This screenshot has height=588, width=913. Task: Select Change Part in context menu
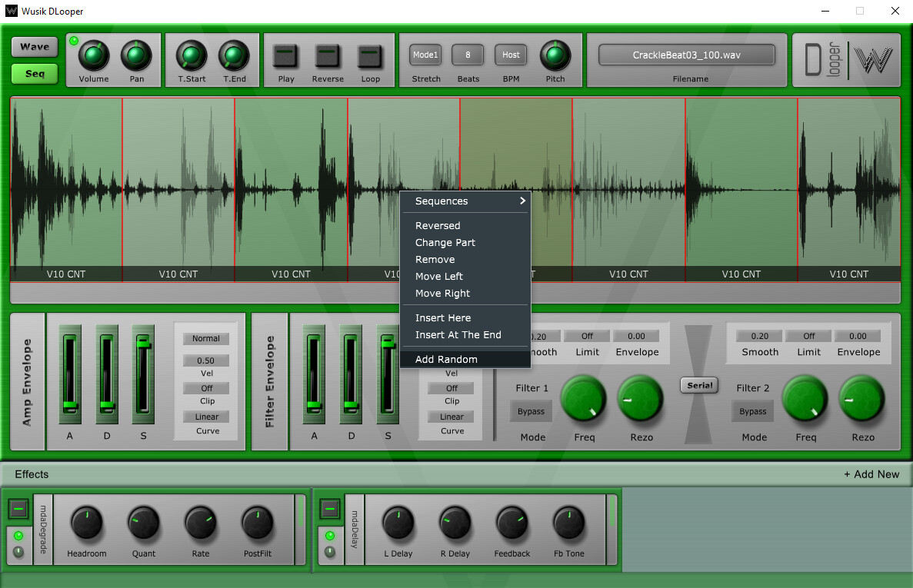point(465,243)
